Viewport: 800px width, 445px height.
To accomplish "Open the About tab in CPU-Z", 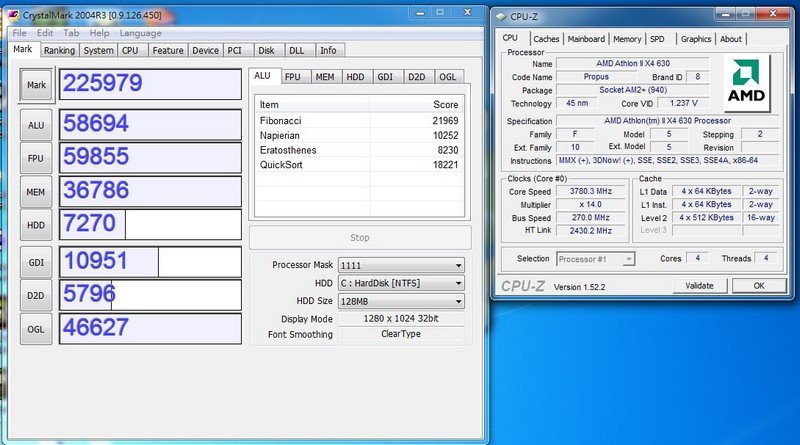I will pyautogui.click(x=731, y=39).
